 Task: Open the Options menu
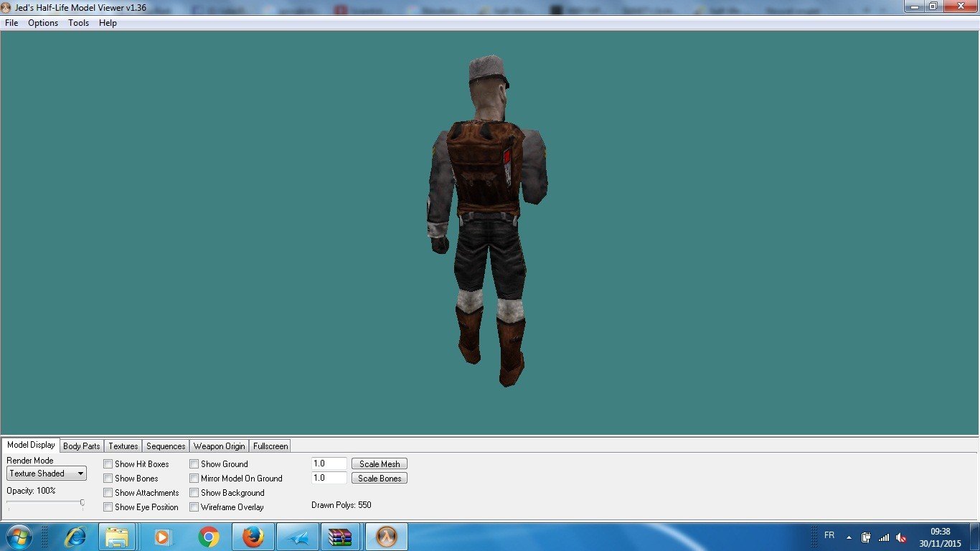tap(43, 23)
